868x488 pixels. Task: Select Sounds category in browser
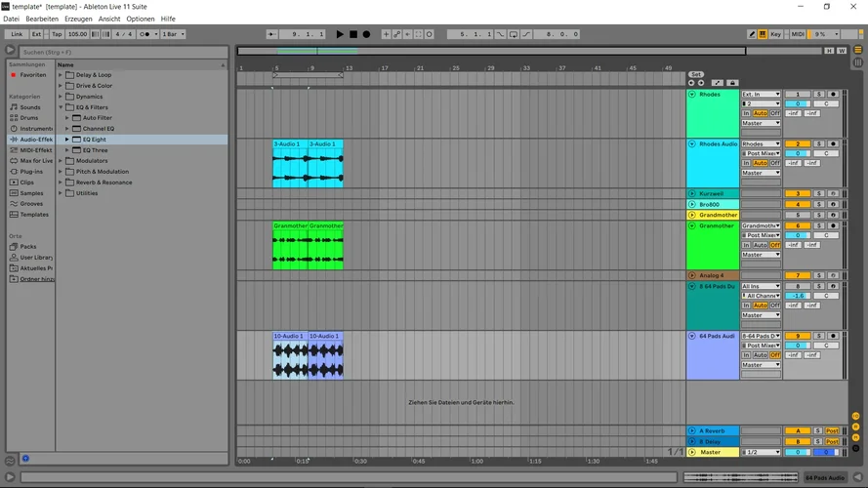pos(30,107)
